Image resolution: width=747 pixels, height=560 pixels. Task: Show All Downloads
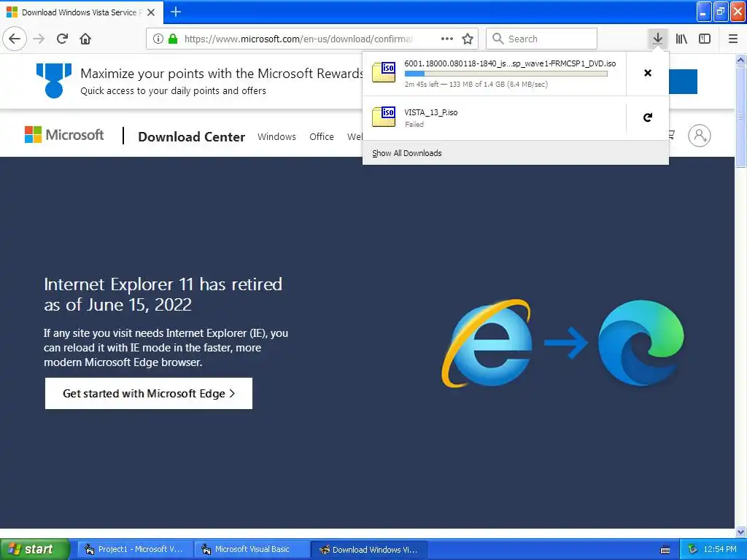click(x=407, y=153)
